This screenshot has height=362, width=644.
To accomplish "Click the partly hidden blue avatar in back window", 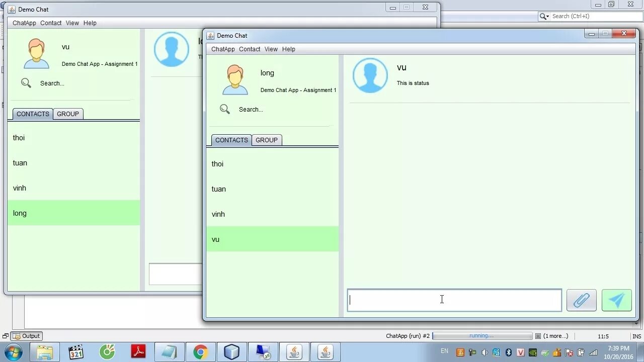I will coord(172,49).
